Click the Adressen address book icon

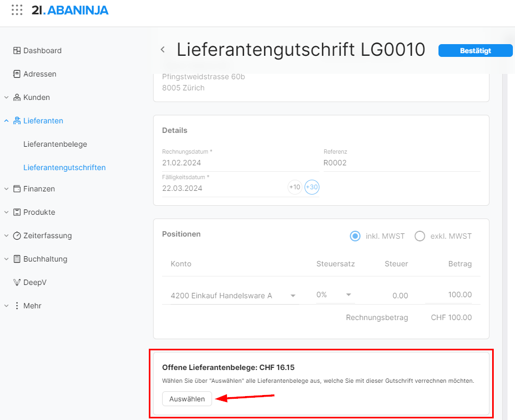click(x=17, y=74)
